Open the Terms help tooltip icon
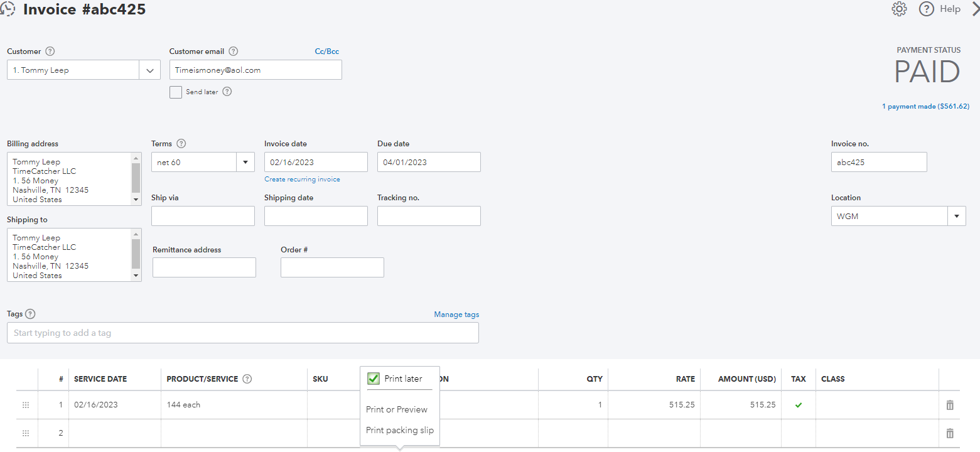 coord(180,143)
